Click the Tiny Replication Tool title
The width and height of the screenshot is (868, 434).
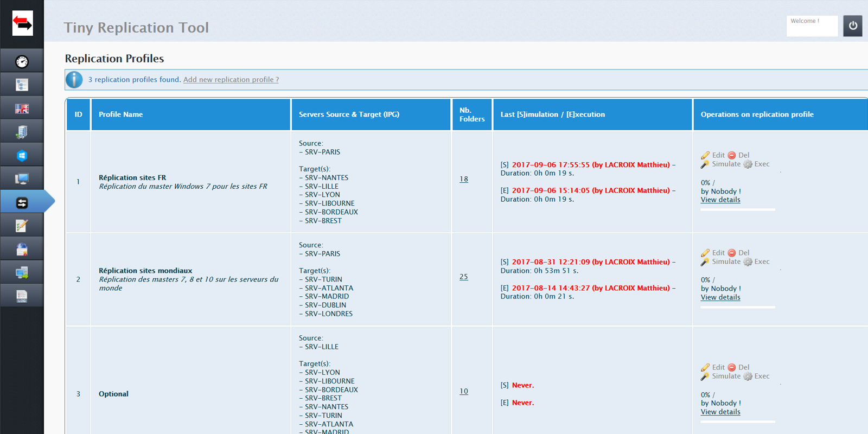coord(136,27)
